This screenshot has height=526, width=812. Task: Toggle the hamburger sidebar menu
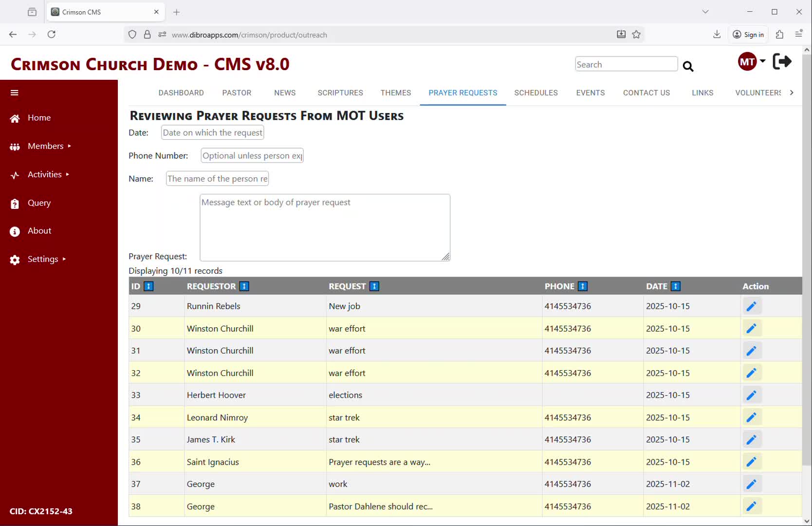click(15, 93)
